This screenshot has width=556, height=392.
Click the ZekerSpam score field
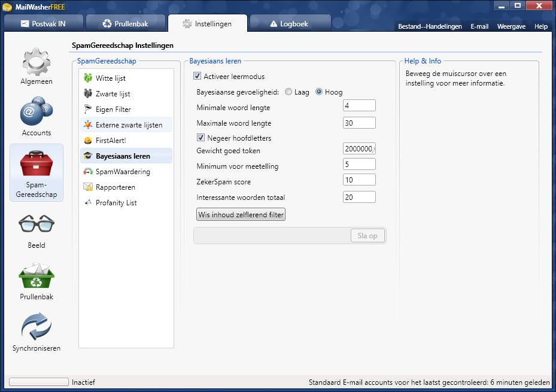pyautogui.click(x=359, y=180)
